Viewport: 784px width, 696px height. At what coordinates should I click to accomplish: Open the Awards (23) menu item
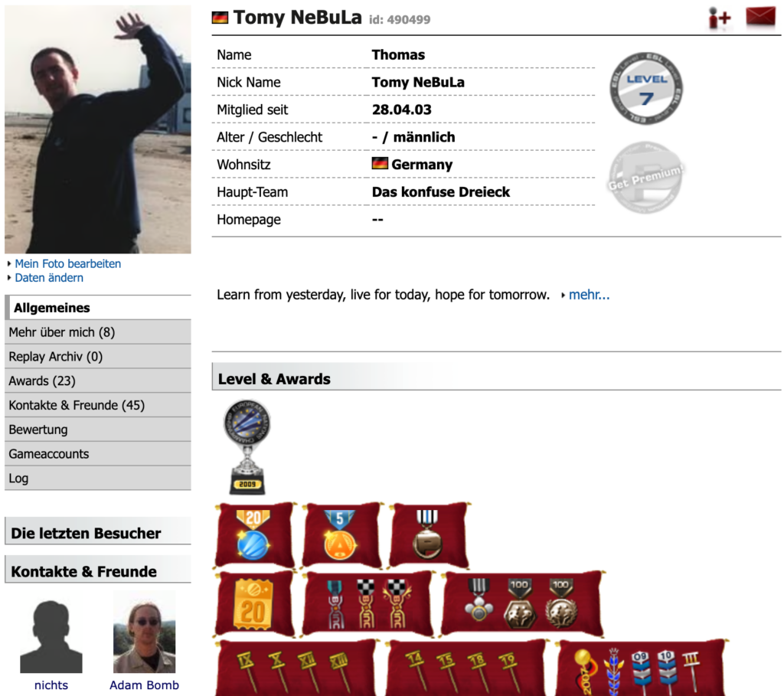coord(98,381)
